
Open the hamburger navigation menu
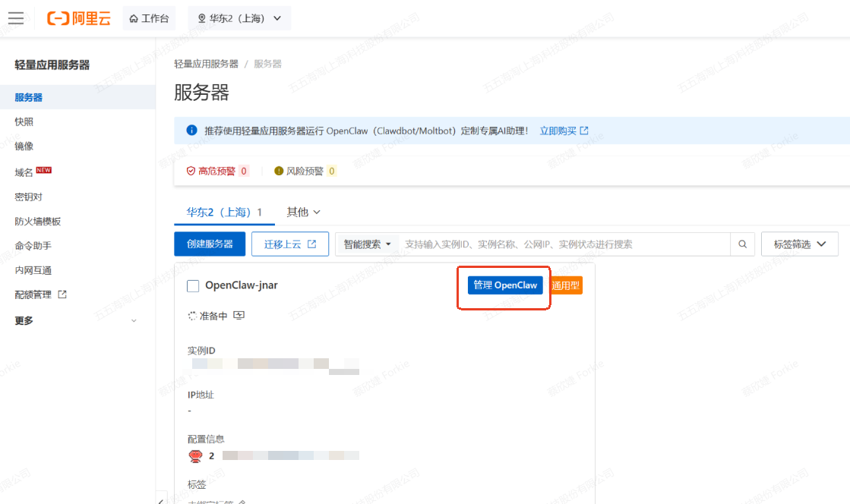[x=15, y=18]
